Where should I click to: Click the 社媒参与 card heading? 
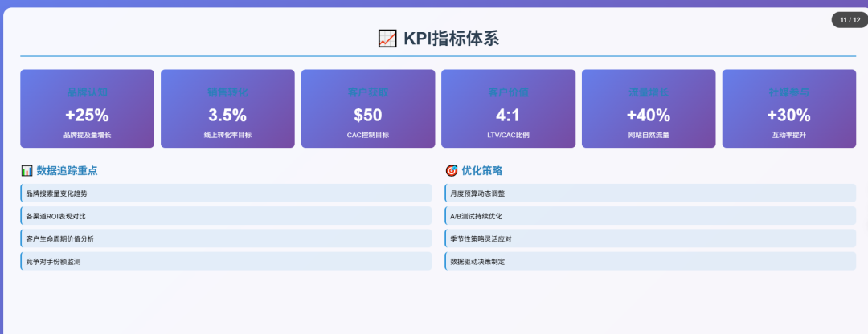point(789,92)
